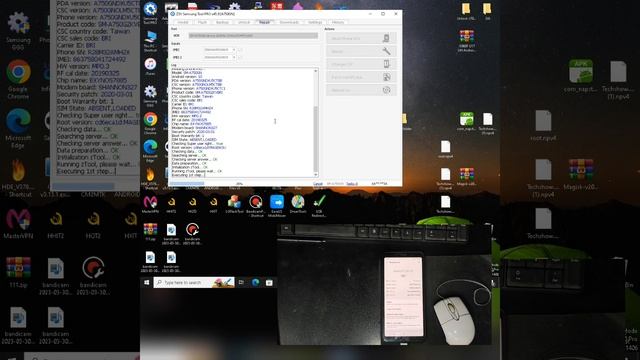The image size is (640, 360).
Task: Click the fifth action button with circular icon
Action: [361, 90]
